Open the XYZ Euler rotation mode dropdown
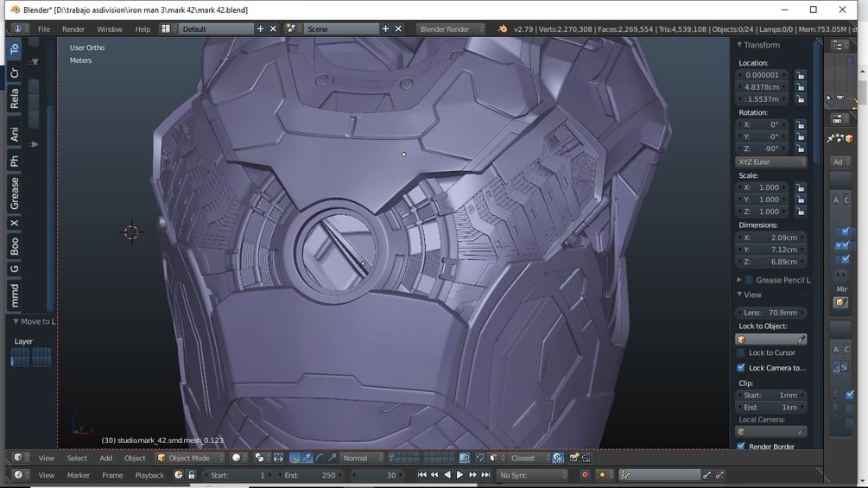Image resolution: width=868 pixels, height=488 pixels. coord(771,162)
